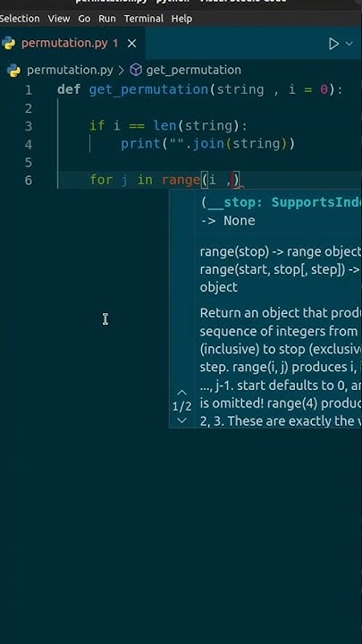Screen dimensions: 362x644
Task: Click len(string) on line 3
Action: [x=196, y=126]
